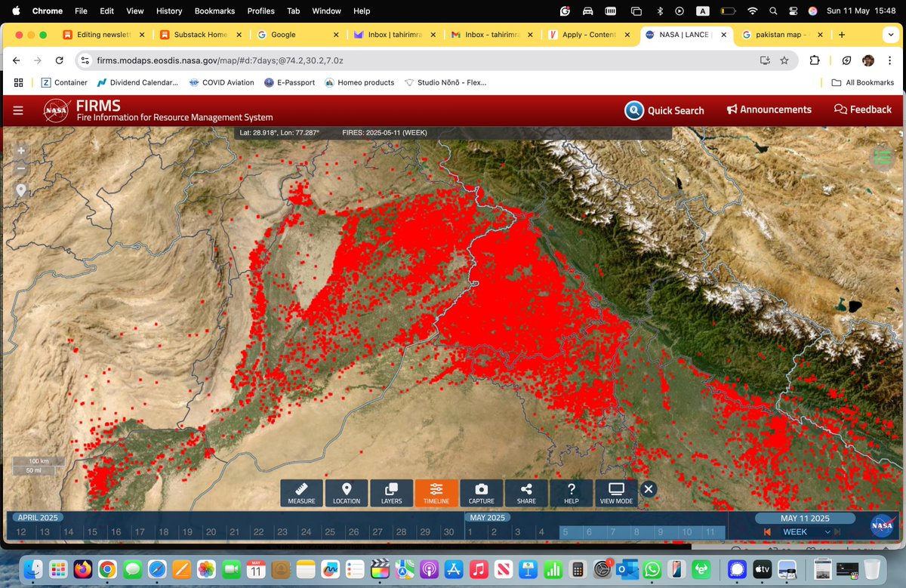Viewport: 906px width, 588px height.
Task: Click the Lat/Lon coordinates readout
Action: (279, 133)
